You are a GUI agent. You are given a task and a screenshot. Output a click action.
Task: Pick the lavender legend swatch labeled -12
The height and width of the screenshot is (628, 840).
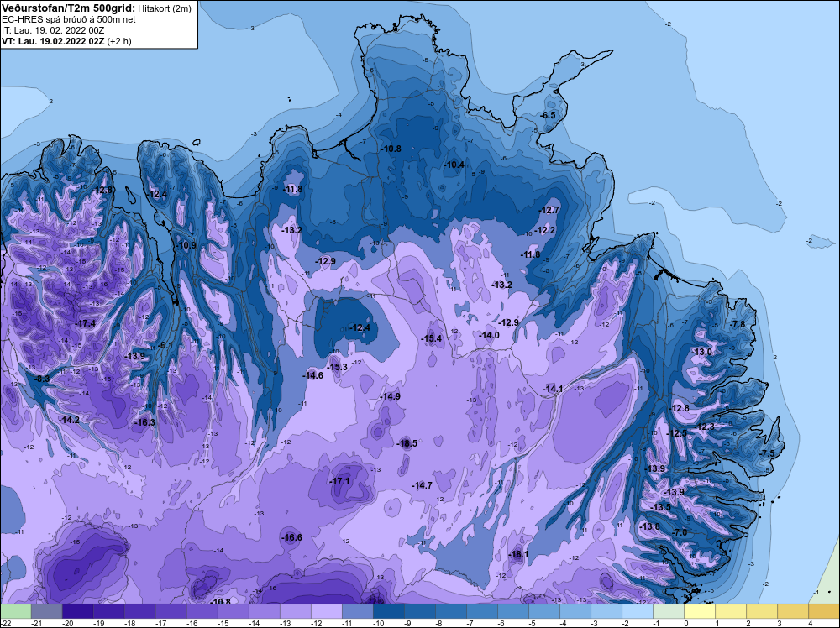pyautogui.click(x=326, y=612)
